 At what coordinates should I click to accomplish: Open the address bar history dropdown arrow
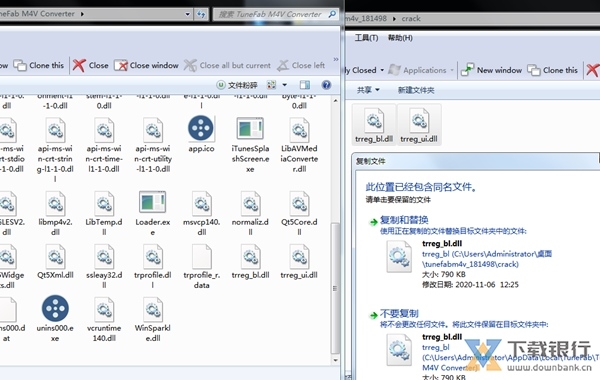188,14
